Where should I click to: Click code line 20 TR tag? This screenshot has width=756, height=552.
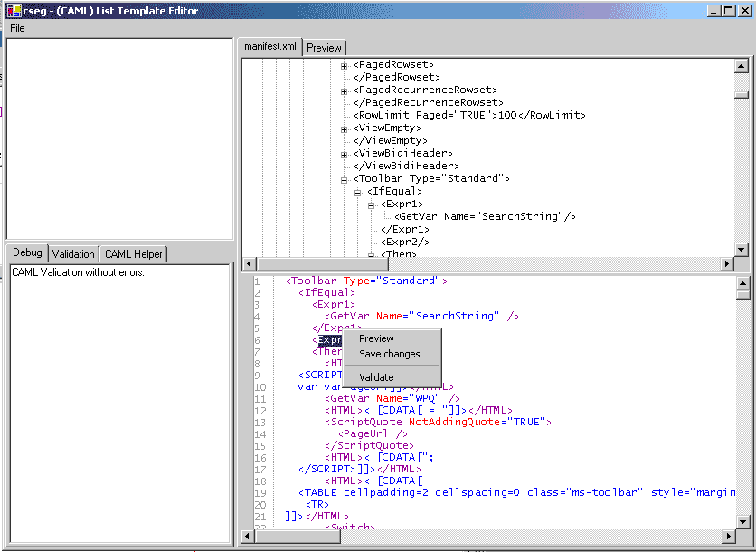point(317,504)
